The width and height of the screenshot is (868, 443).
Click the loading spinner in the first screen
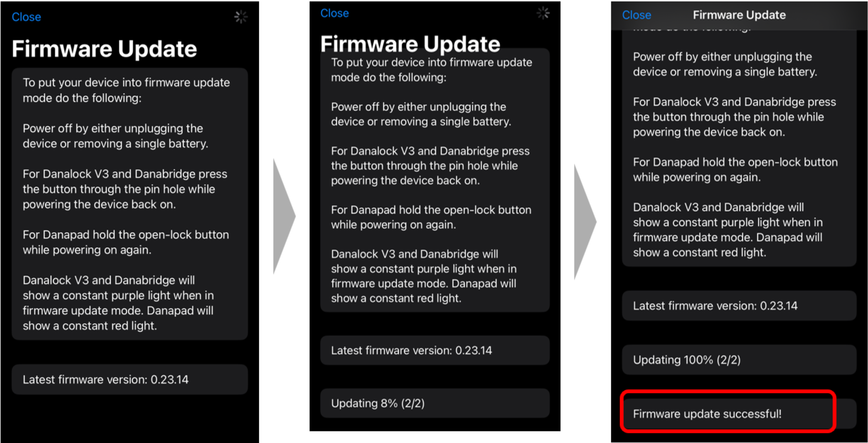(x=241, y=17)
